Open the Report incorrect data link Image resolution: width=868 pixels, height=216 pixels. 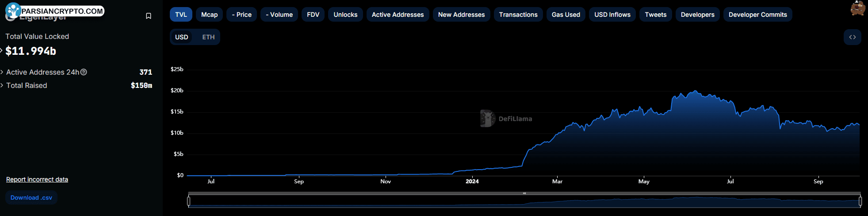(x=37, y=179)
